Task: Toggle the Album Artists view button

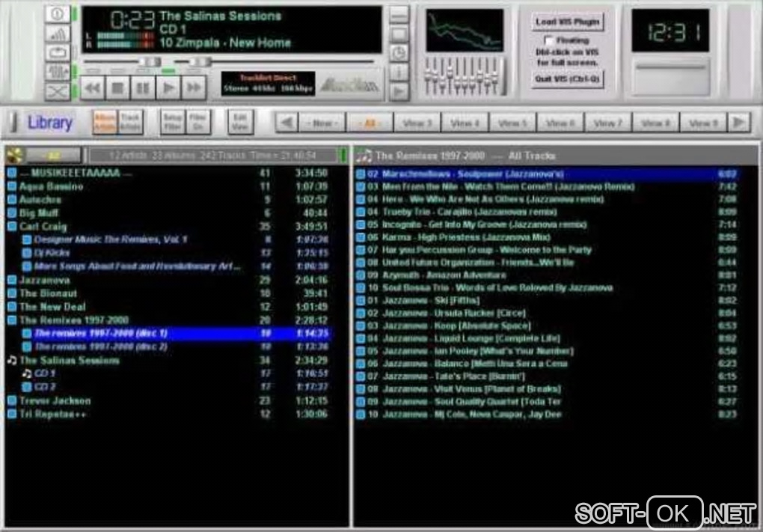Action: 105,122
